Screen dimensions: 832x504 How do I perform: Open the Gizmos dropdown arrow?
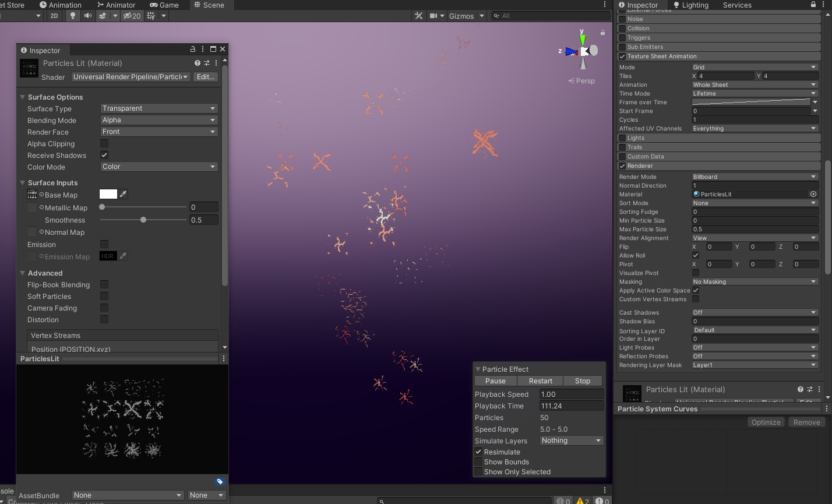481,16
